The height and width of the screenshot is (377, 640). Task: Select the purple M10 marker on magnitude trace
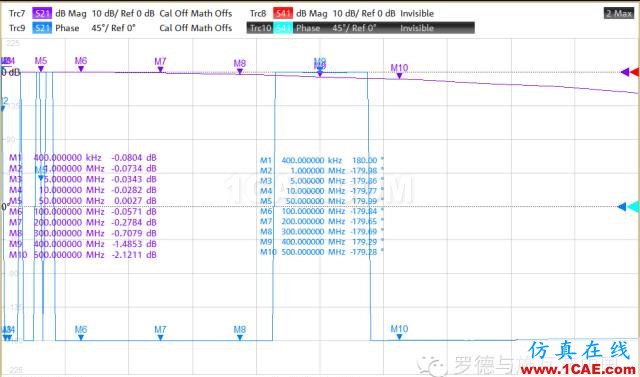[399, 76]
